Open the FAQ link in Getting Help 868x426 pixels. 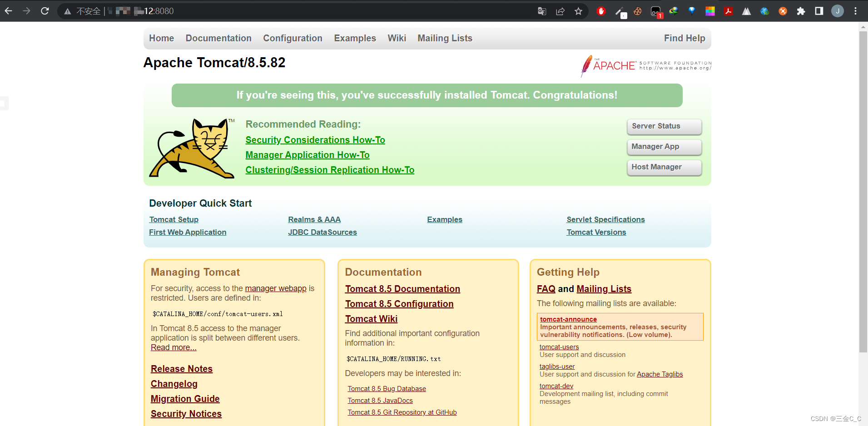[546, 289]
